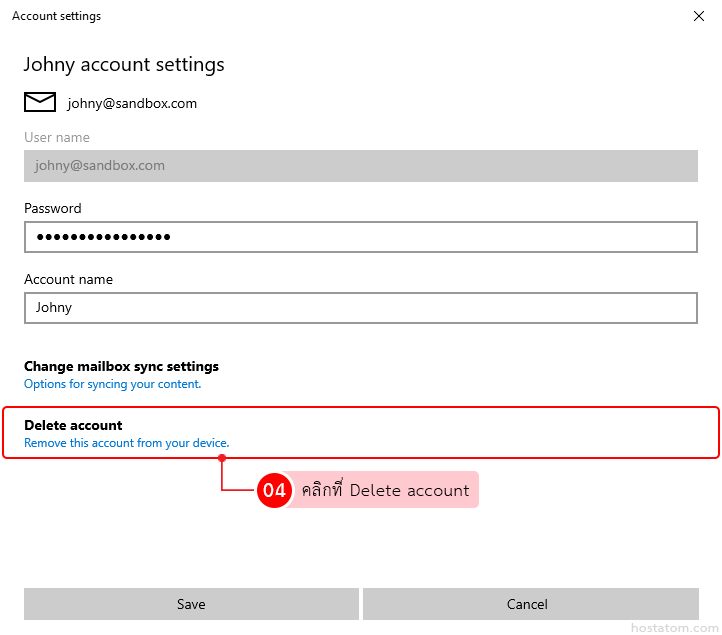This screenshot has height=635, width=722.
Task: Focus the Password input field
Action: pyautogui.click(x=360, y=237)
